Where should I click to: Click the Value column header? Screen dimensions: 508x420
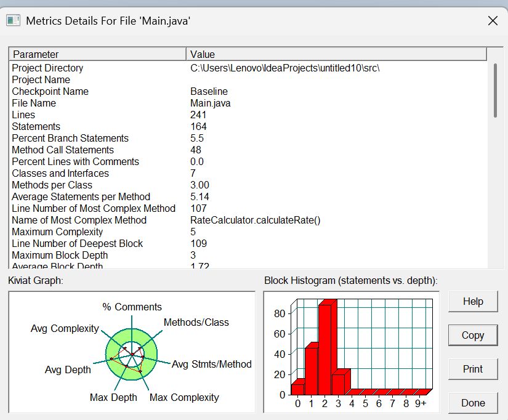(336, 54)
